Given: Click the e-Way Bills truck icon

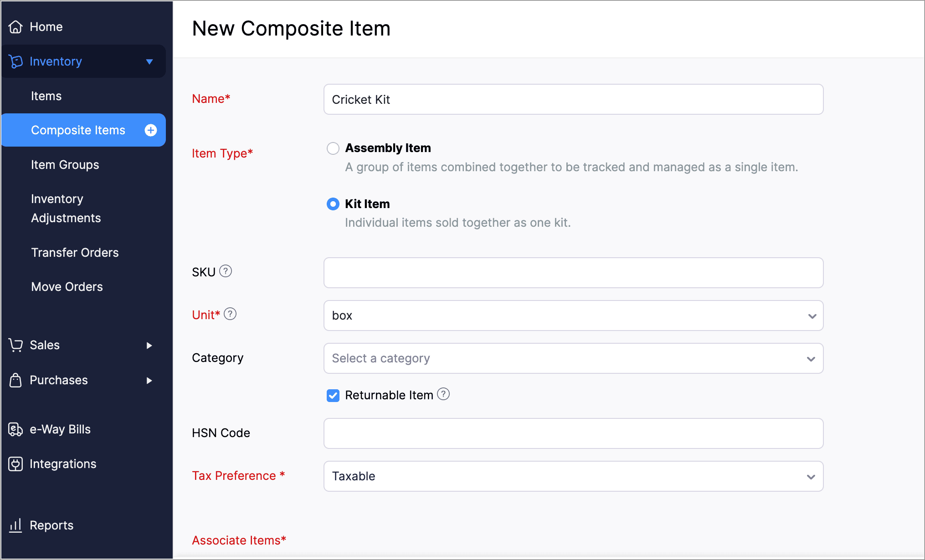Looking at the screenshot, I should coord(15,429).
